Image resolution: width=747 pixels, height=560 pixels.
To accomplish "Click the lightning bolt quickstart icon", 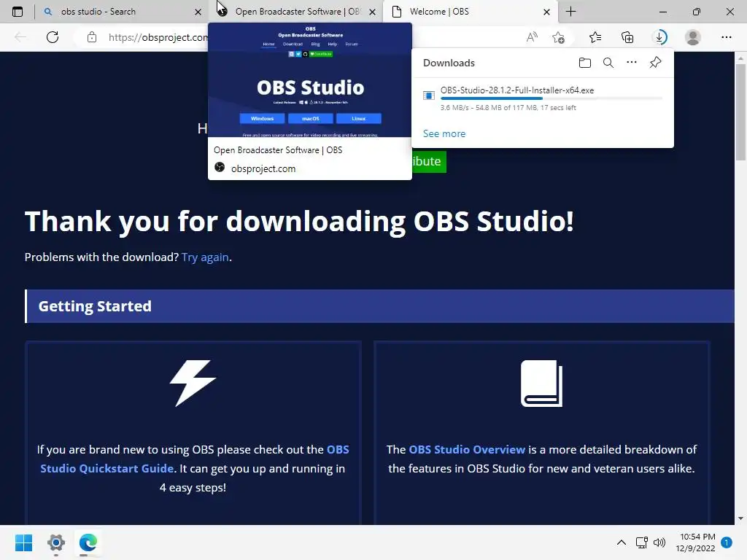I will pyautogui.click(x=193, y=384).
